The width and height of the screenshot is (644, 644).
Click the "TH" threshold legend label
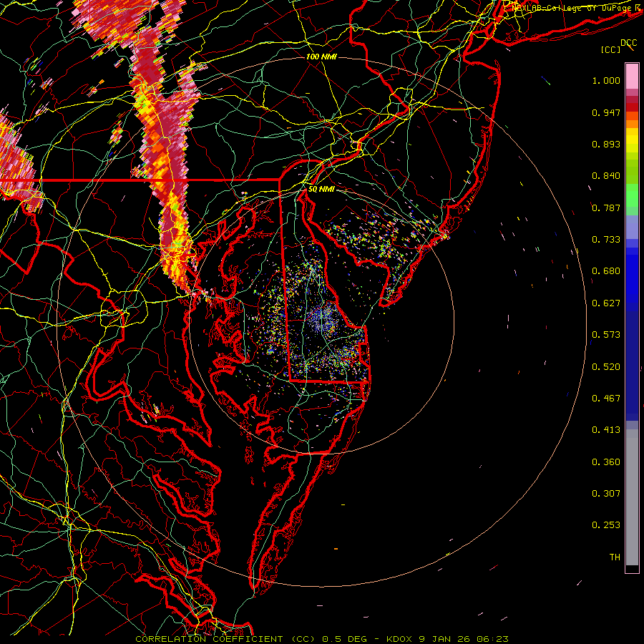pyautogui.click(x=615, y=557)
